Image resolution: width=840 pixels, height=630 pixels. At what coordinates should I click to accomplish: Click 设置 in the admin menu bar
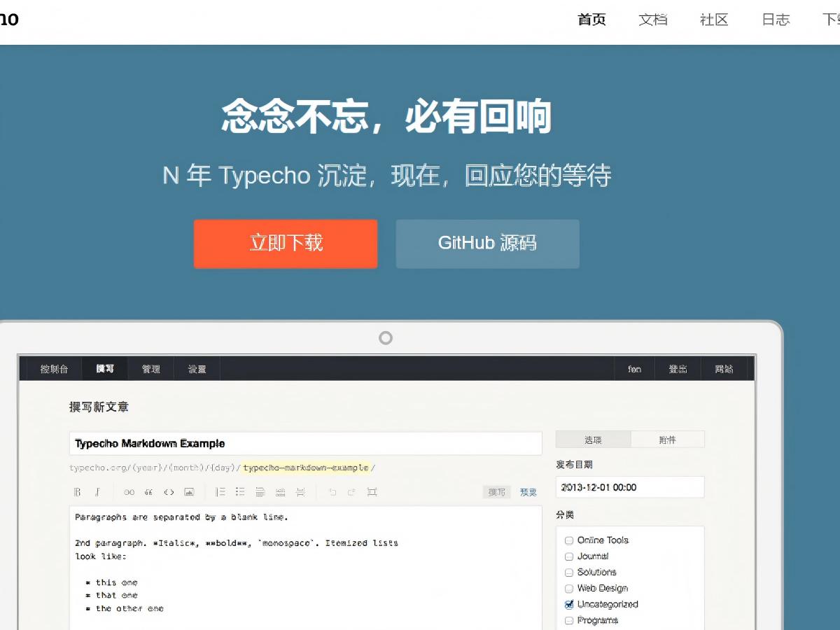pyautogui.click(x=197, y=369)
